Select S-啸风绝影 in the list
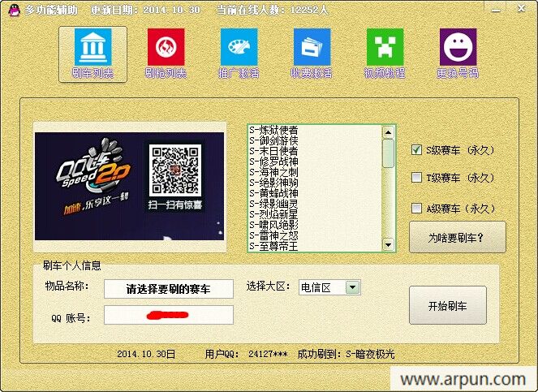 273,225
